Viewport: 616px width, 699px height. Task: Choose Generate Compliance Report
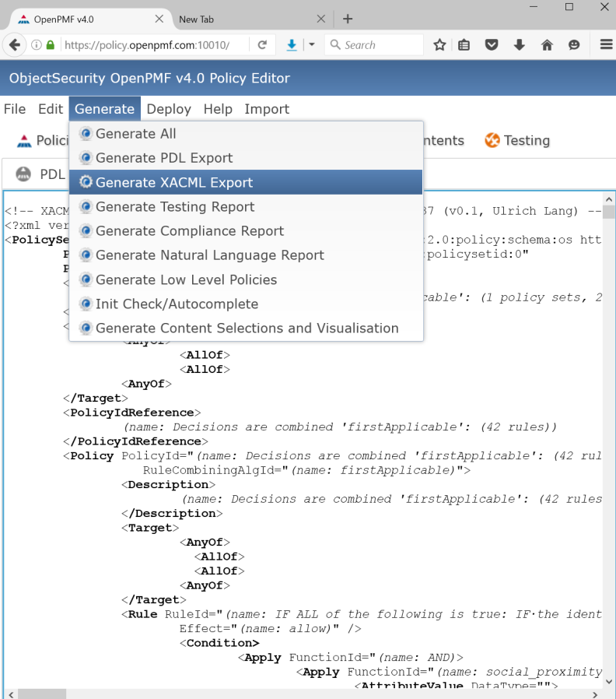pyautogui.click(x=246, y=231)
